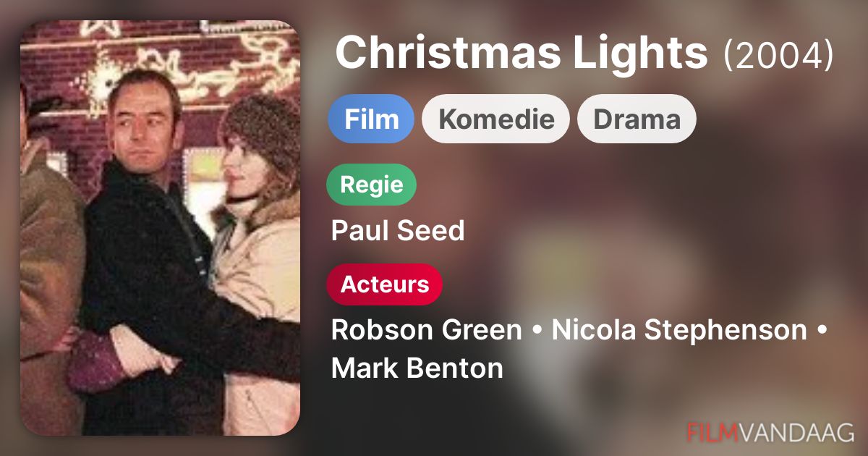
Task: Click the red Acteurs label
Action: click(x=385, y=284)
